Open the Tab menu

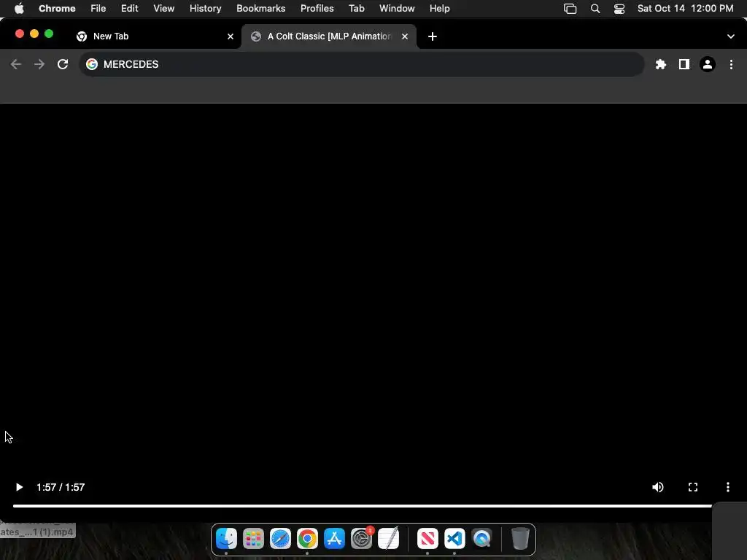[356, 8]
